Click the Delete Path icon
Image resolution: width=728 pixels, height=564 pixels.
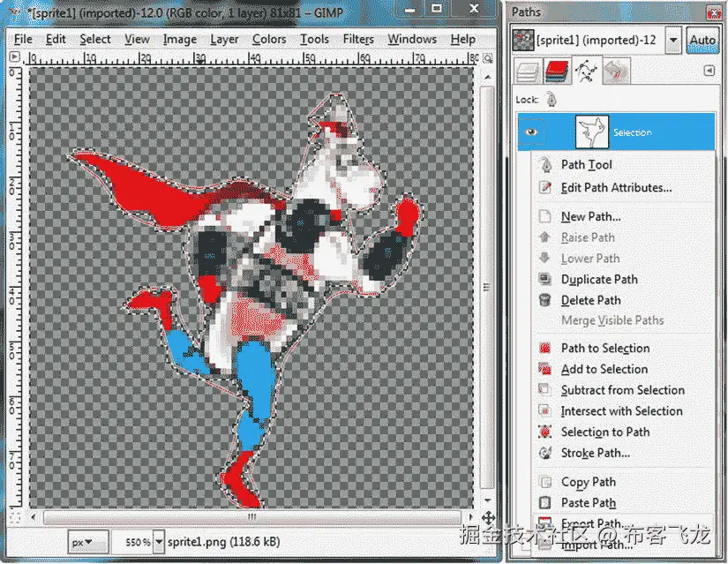549,300
